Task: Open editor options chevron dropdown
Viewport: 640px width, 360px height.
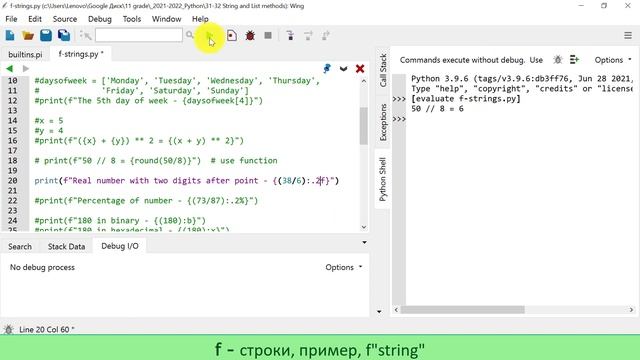Action: [343, 69]
